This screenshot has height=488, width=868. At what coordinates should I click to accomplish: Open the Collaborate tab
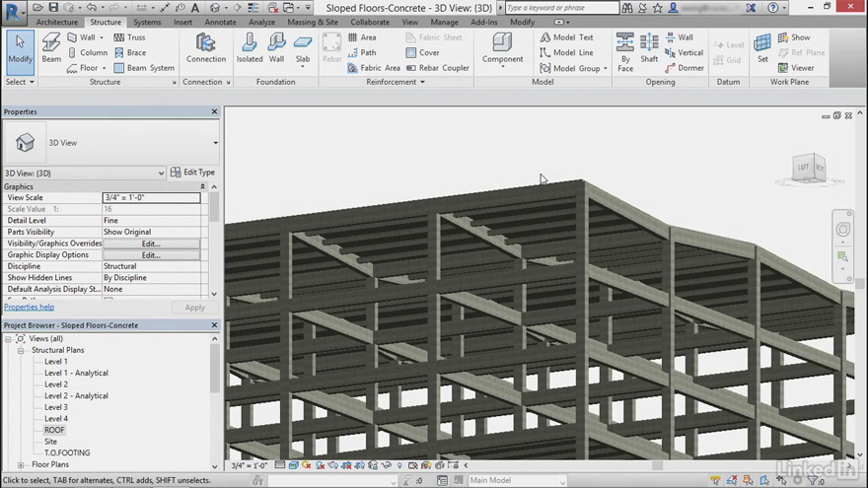[370, 22]
